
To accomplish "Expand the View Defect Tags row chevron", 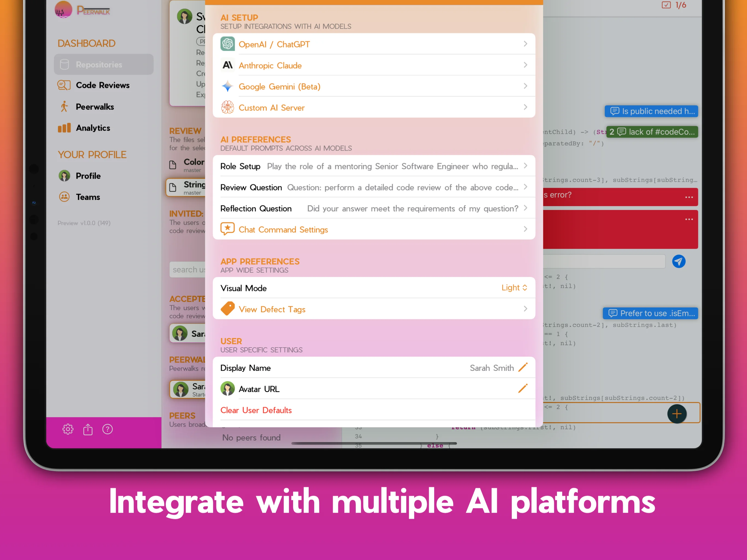I will (x=526, y=309).
